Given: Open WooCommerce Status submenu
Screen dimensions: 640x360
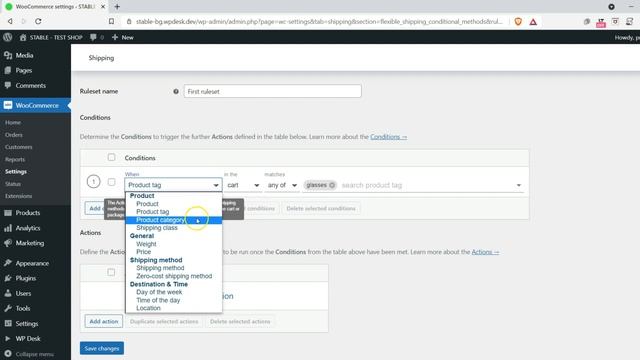Looking at the screenshot, I should (x=13, y=184).
